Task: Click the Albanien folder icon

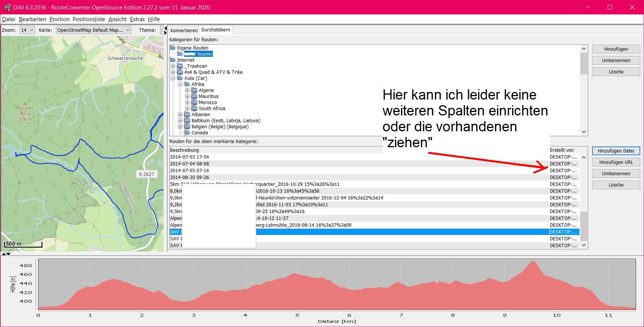Action: pos(187,115)
